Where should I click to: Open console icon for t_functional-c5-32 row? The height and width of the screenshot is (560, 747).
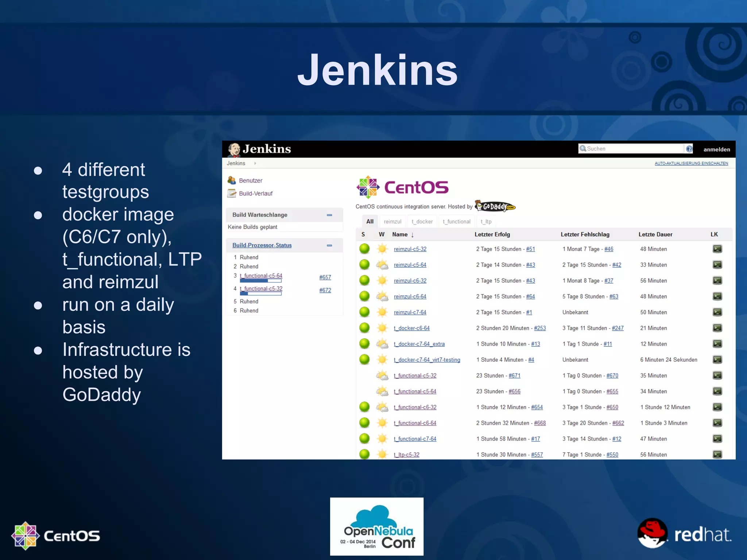pyautogui.click(x=717, y=375)
